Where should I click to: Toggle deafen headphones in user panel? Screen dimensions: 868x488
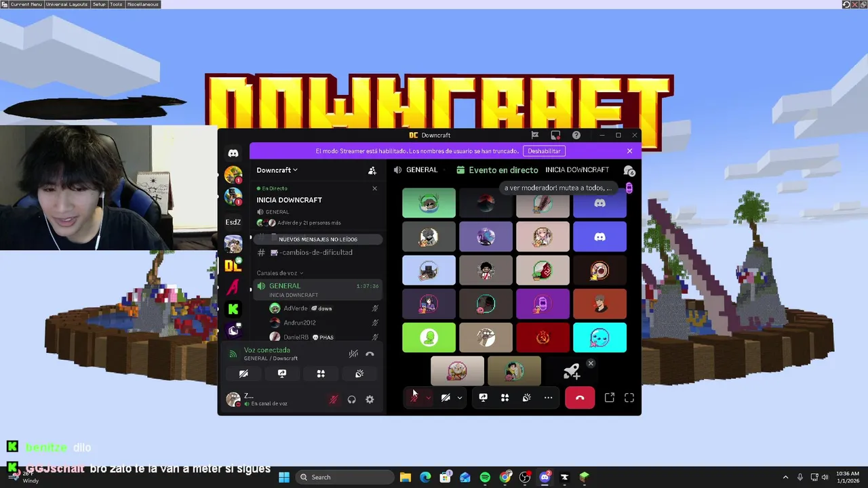click(351, 400)
